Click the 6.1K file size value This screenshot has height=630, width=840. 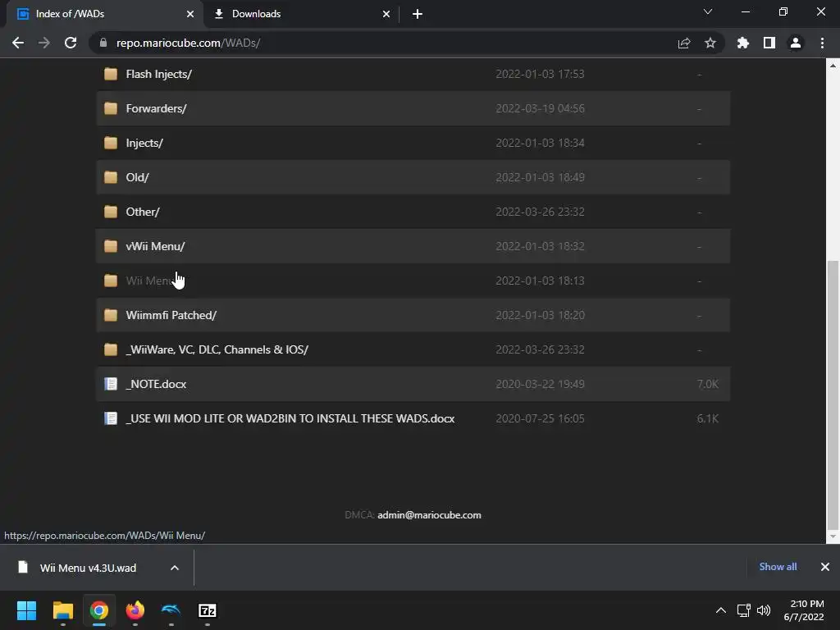708,418
